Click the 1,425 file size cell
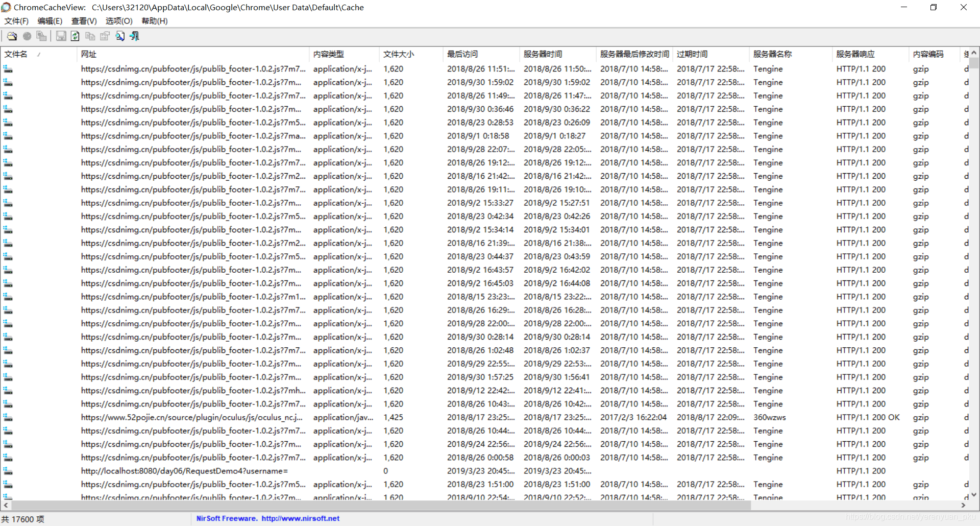This screenshot has height=526, width=980. 393,417
